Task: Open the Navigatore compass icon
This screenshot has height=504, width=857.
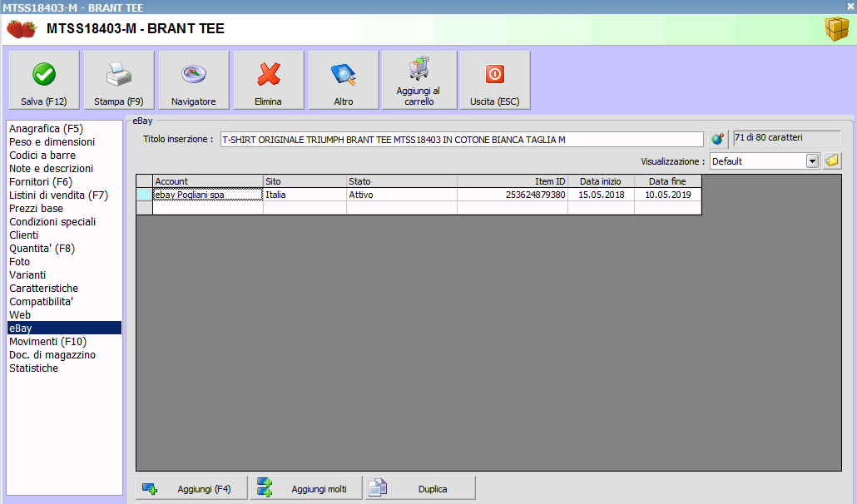Action: pyautogui.click(x=194, y=75)
